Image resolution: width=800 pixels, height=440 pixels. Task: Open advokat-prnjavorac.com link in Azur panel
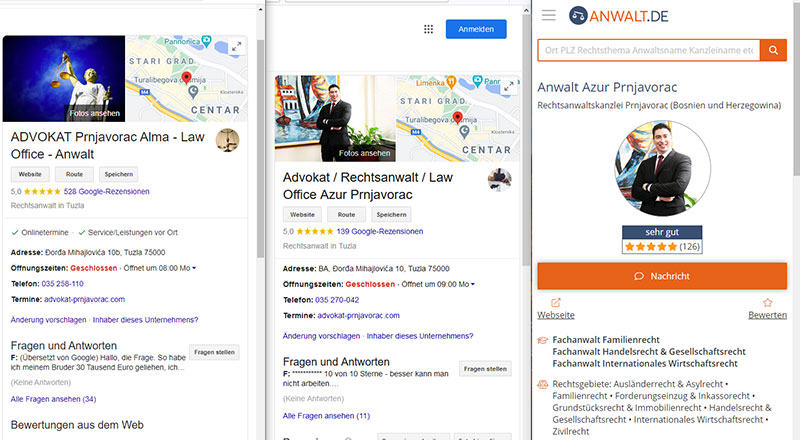point(358,316)
